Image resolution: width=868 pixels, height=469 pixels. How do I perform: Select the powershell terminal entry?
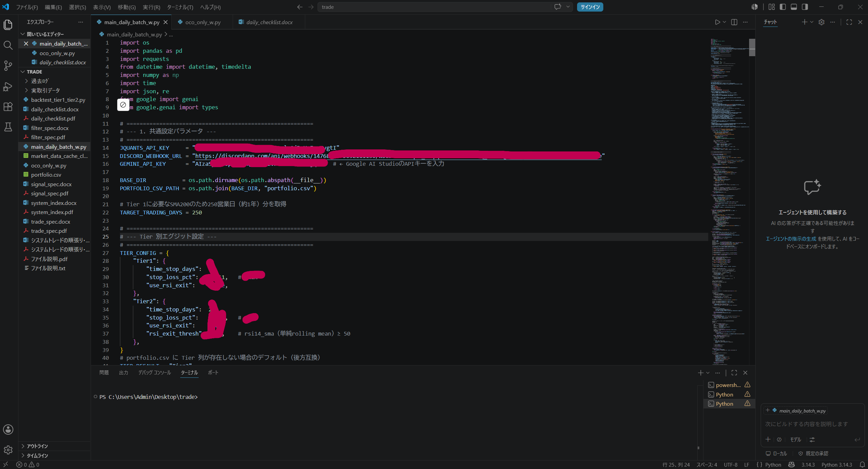tap(729, 385)
